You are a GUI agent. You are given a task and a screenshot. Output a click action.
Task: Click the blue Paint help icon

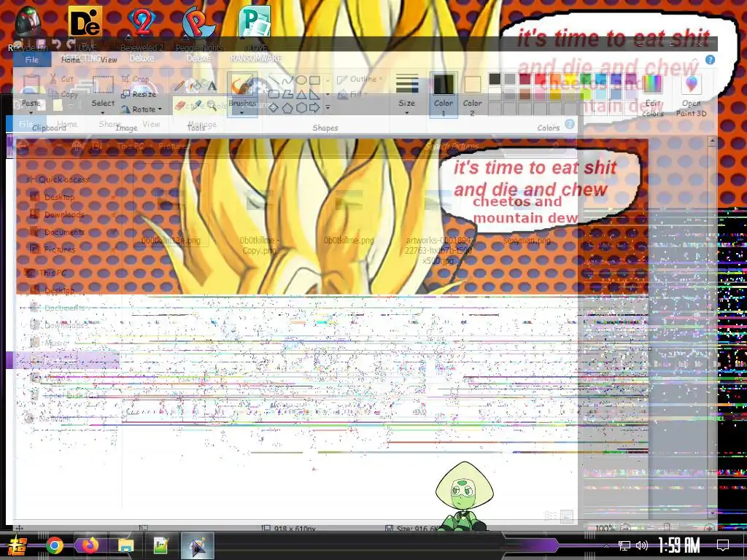[710, 60]
